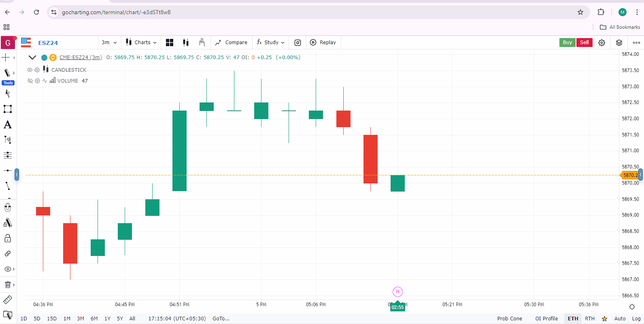Switch session to RTH
This screenshot has width=644, height=324.
coord(590,319)
